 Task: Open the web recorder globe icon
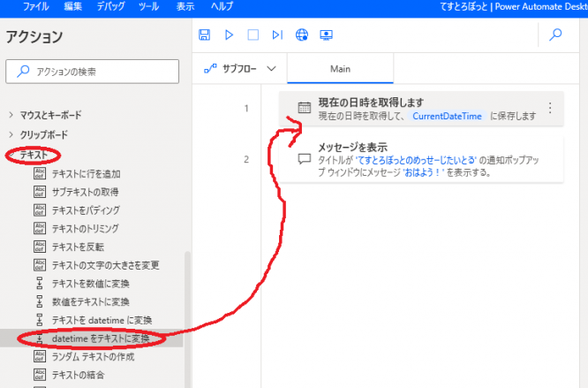click(x=302, y=35)
